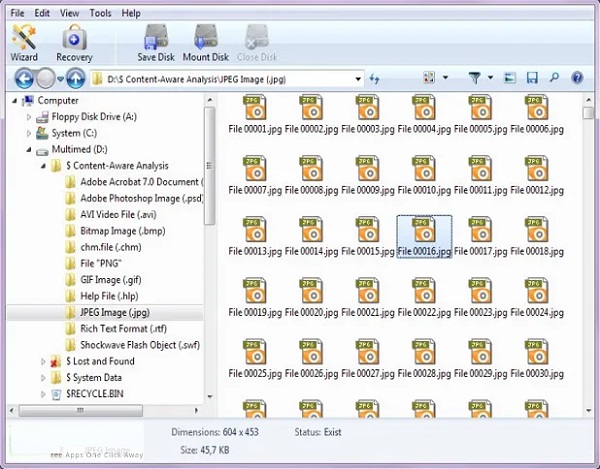The height and width of the screenshot is (469, 600).
Task: Click tree panel horizontal scrollbar thumb
Action: pyautogui.click(x=81, y=410)
